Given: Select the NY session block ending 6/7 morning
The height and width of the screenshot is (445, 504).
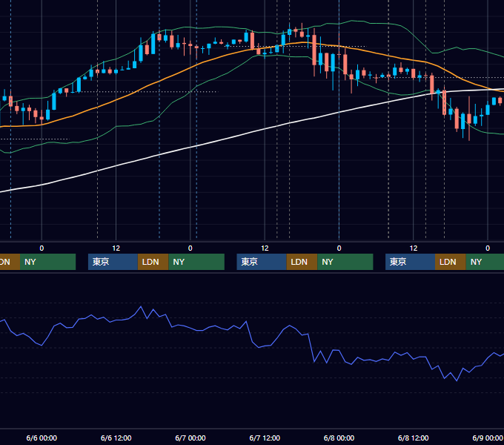Looking at the screenshot, I should 196,262.
